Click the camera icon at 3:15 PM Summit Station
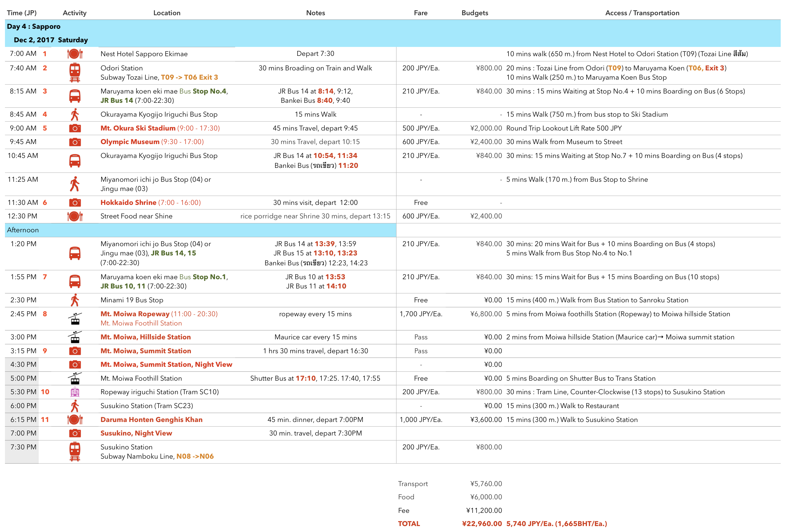The image size is (787, 532). point(75,351)
